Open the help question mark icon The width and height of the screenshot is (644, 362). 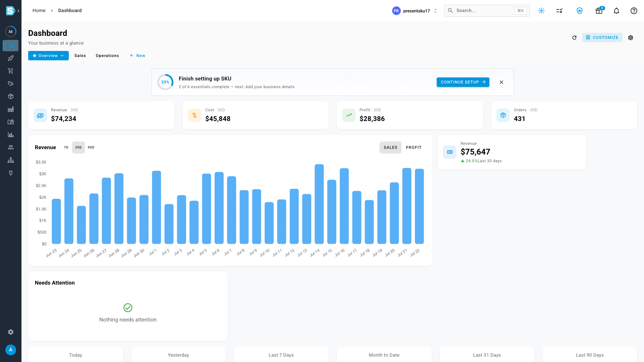click(x=634, y=11)
